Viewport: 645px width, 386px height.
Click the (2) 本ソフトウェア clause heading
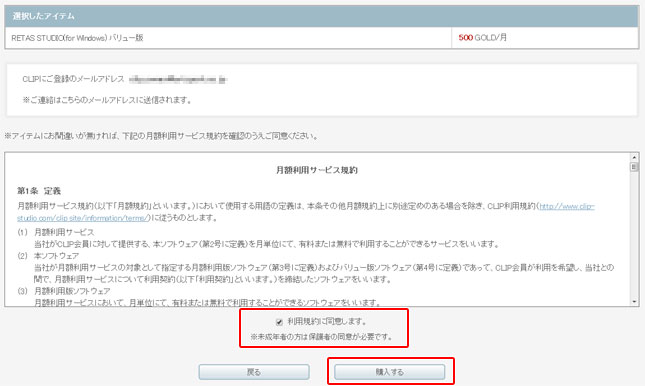(x=48, y=256)
